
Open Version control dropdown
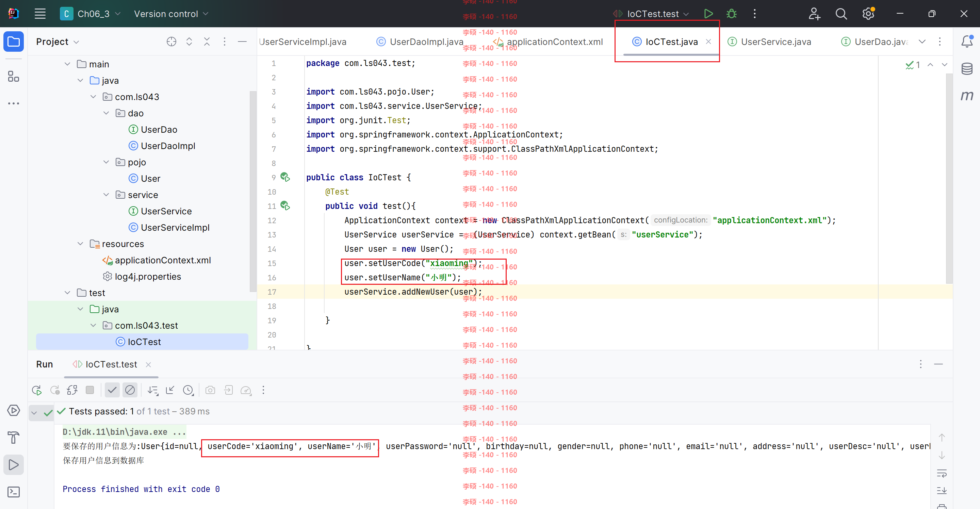coord(171,14)
